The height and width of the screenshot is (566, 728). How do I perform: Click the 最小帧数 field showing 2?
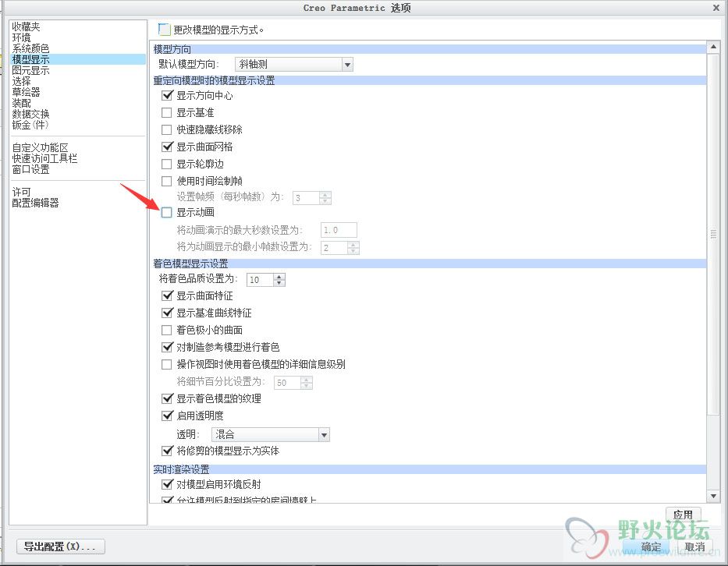pos(334,248)
